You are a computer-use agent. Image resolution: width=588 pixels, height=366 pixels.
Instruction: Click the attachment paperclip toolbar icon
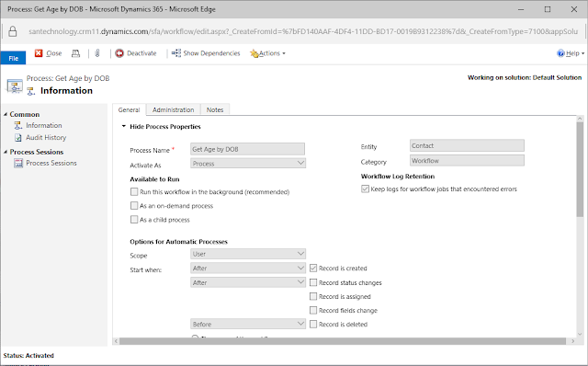(97, 53)
